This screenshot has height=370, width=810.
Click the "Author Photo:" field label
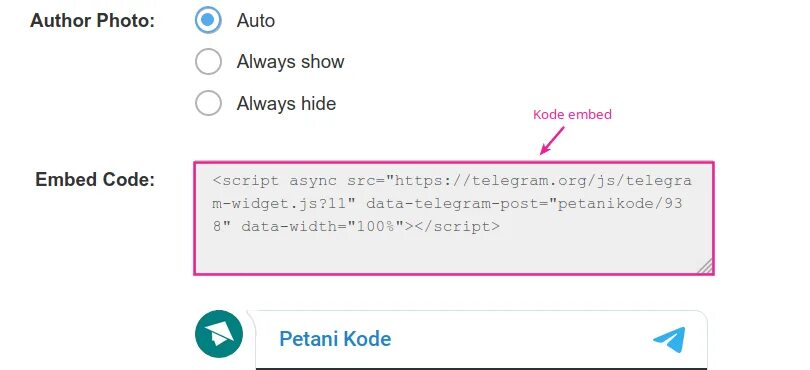click(92, 21)
